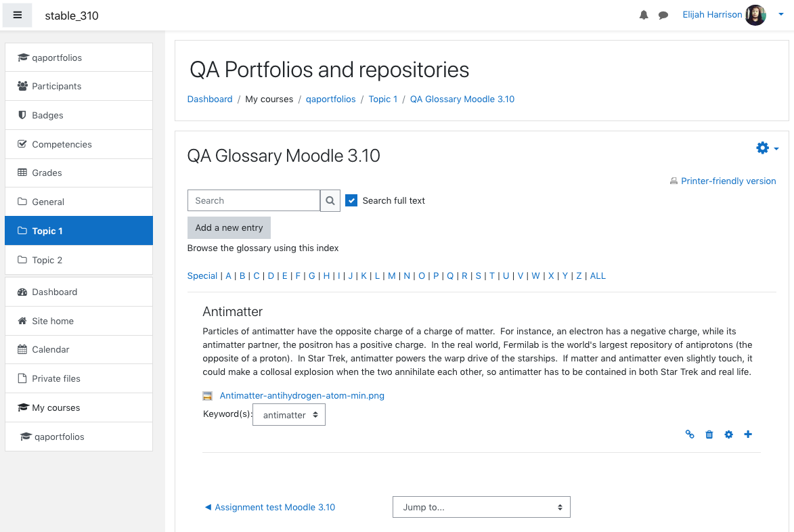Click Add a new entry button
The image size is (794, 532).
click(229, 228)
